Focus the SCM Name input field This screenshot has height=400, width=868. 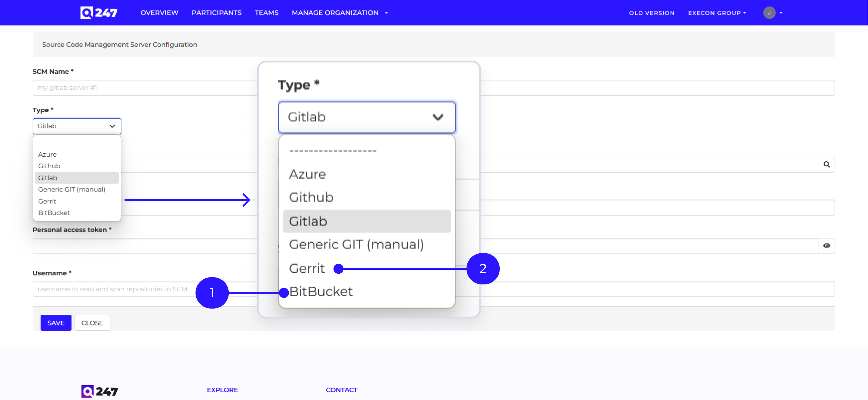click(x=145, y=88)
